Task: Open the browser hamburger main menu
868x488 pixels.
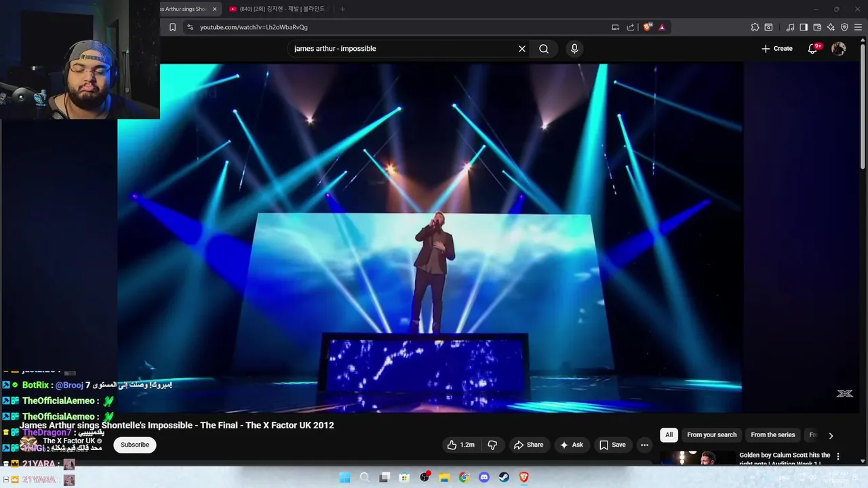Action: 858,27
